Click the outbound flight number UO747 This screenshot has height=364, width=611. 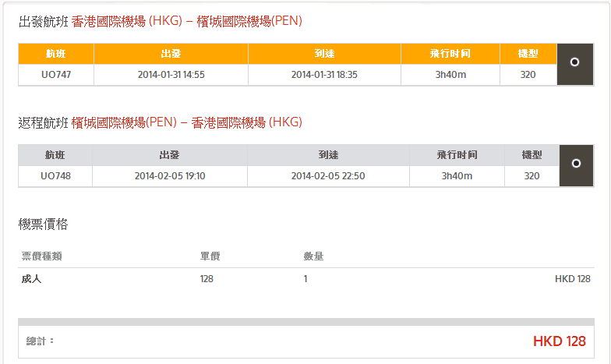(56, 75)
